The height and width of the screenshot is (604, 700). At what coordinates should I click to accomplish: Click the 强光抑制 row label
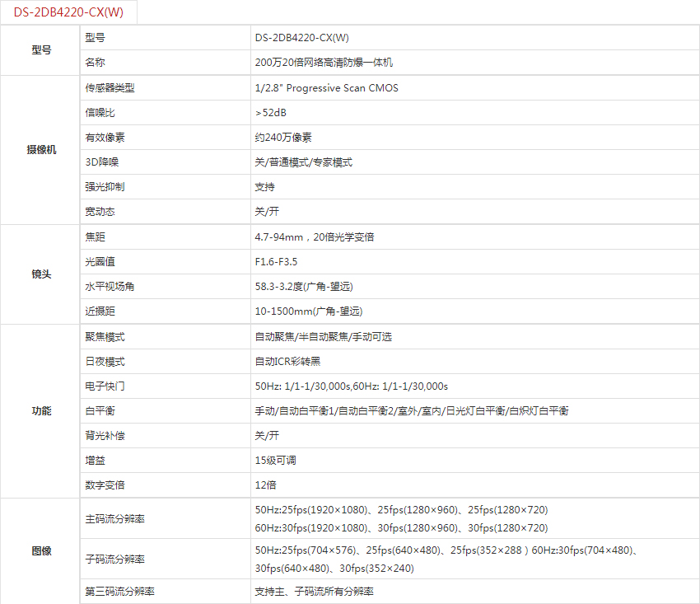(105, 187)
